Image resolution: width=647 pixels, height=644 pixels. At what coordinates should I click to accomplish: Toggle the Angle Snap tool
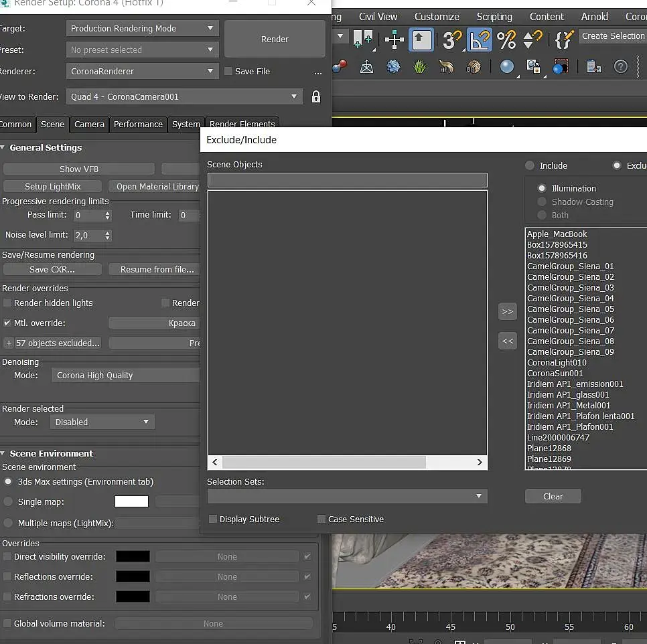pyautogui.click(x=480, y=40)
